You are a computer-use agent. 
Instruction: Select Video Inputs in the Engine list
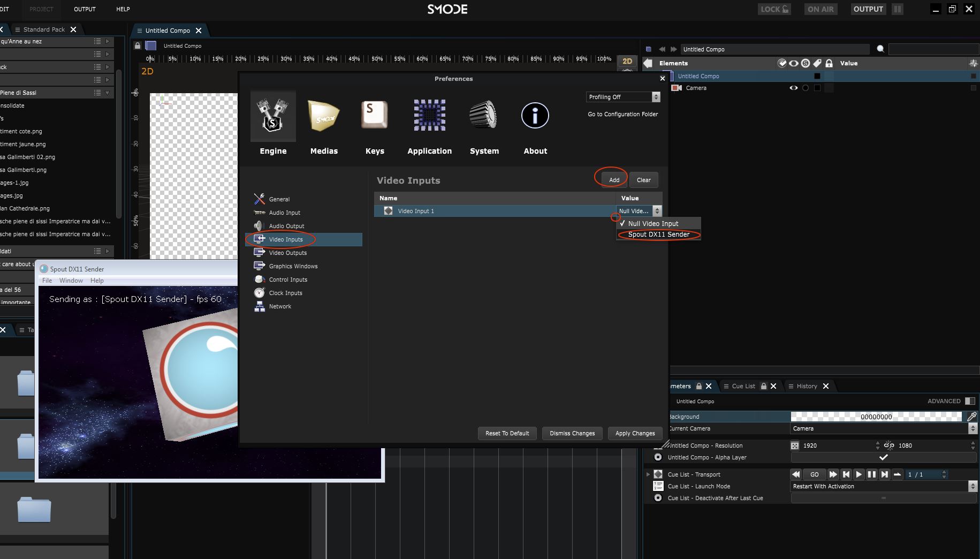303,239
